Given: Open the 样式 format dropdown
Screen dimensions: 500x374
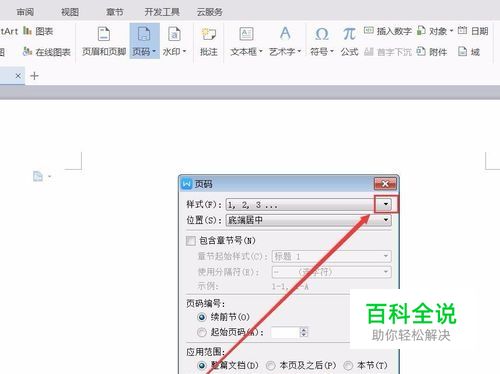Looking at the screenshot, I should 386,204.
